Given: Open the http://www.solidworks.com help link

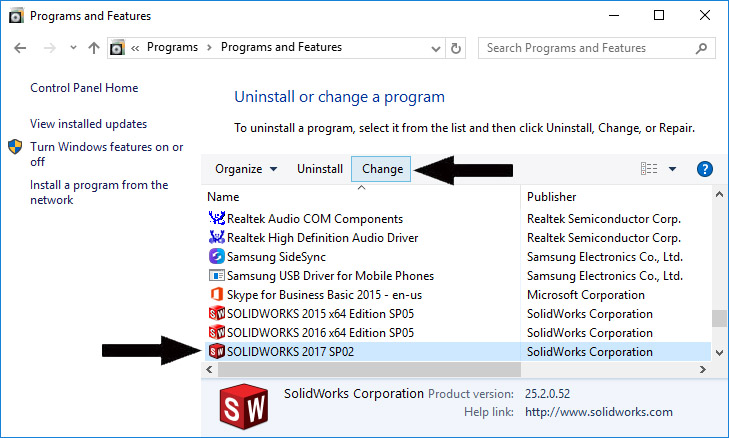Looking at the screenshot, I should click(599, 412).
